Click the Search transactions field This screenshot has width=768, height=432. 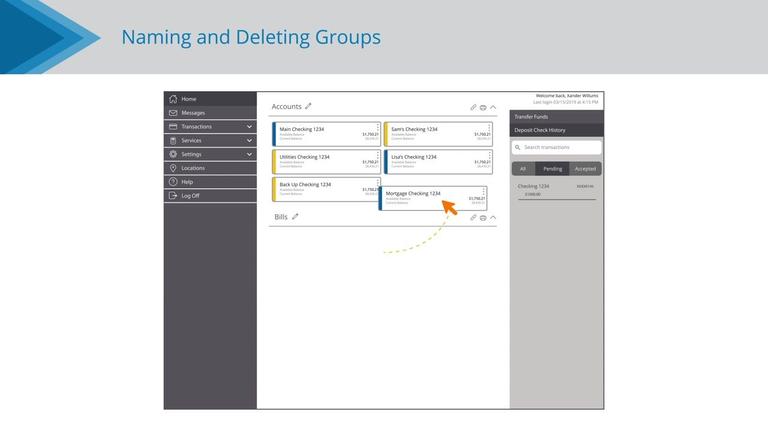tap(556, 147)
